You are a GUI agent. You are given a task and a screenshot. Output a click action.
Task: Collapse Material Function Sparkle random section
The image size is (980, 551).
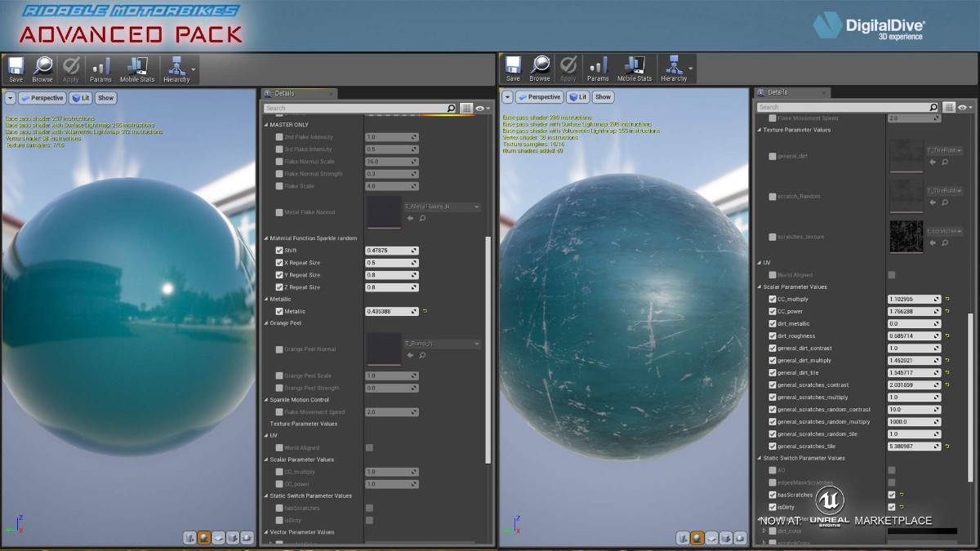tap(265, 238)
